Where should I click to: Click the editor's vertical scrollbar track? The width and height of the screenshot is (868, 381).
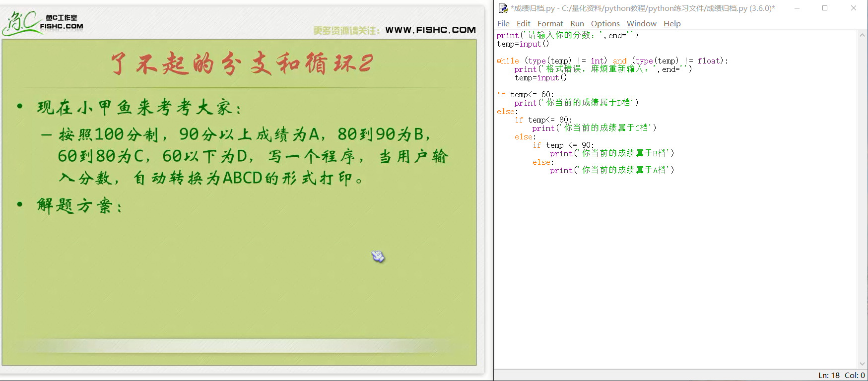point(863,198)
